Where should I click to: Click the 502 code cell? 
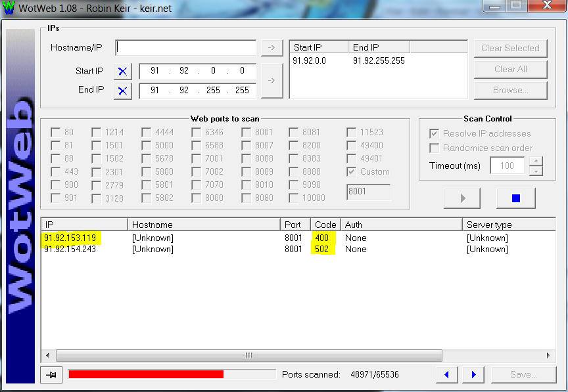(321, 249)
